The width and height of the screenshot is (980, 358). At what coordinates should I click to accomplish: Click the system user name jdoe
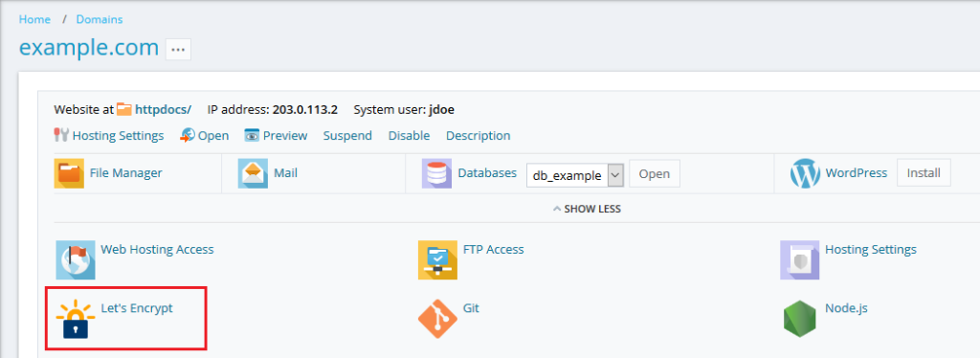click(441, 110)
